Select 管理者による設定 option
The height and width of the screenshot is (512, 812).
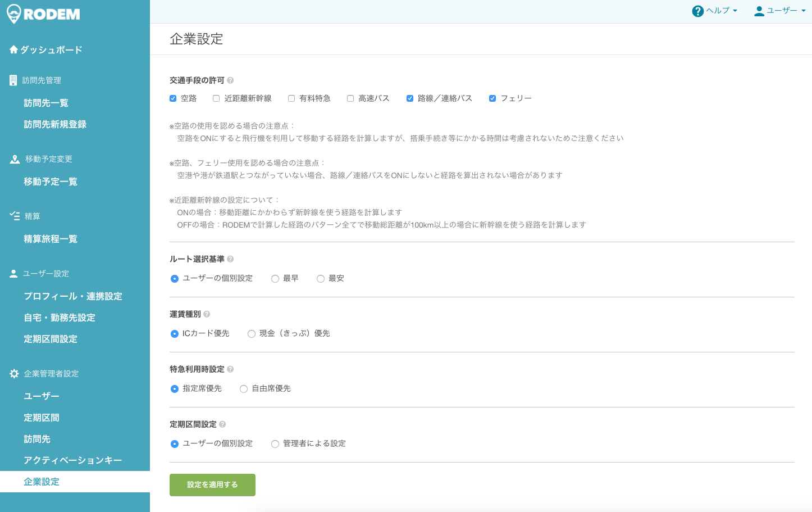pyautogui.click(x=275, y=444)
